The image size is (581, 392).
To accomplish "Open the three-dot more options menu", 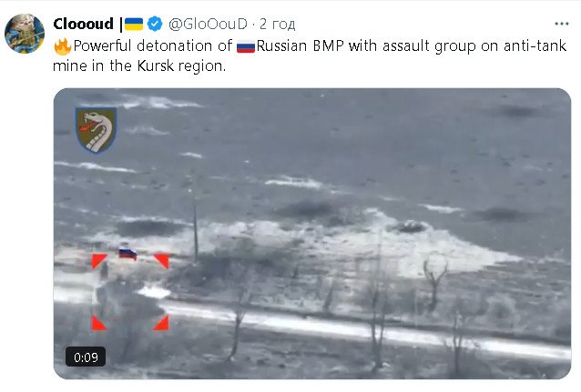I will point(561,24).
